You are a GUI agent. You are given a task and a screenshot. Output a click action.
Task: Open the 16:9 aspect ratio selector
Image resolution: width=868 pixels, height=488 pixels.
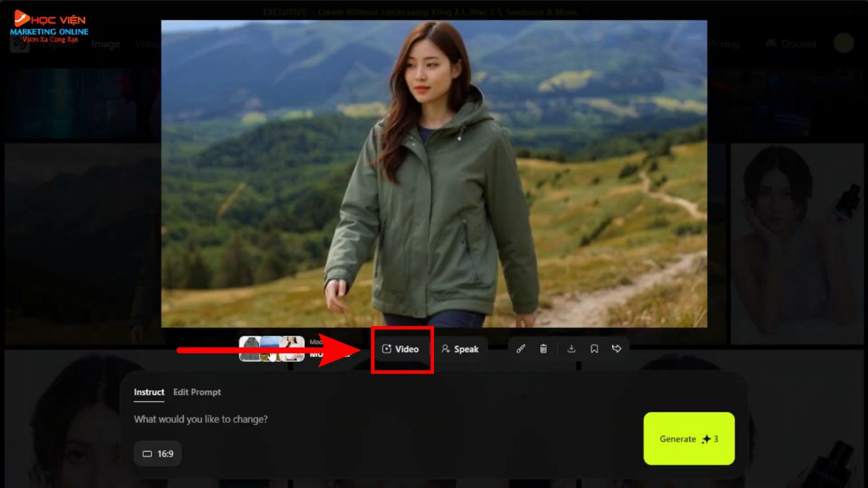(158, 453)
